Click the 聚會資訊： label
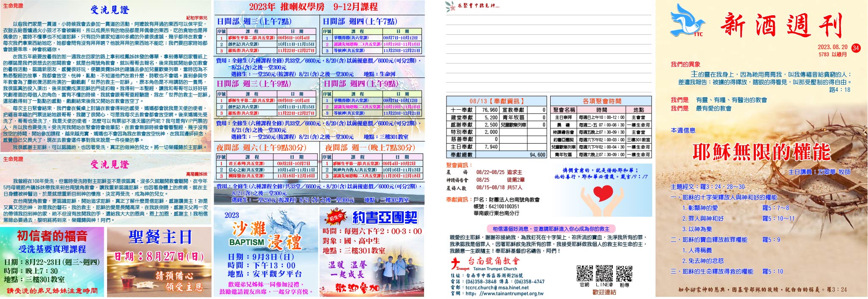The image size is (868, 299). point(460,165)
